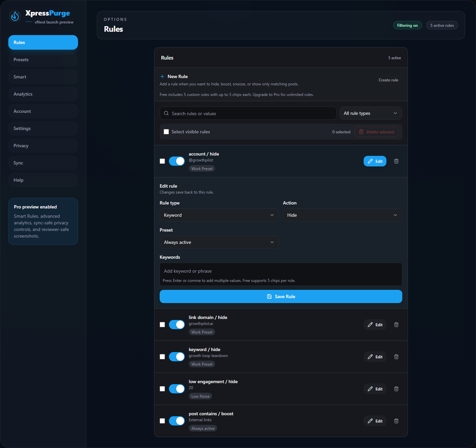
Task: Click the Low Noise preset chip
Action: click(200, 396)
